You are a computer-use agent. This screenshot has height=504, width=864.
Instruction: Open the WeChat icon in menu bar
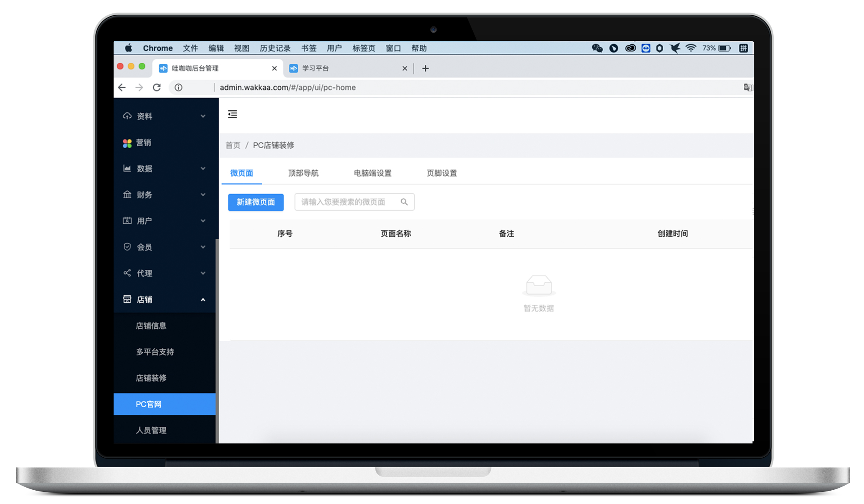click(x=597, y=48)
